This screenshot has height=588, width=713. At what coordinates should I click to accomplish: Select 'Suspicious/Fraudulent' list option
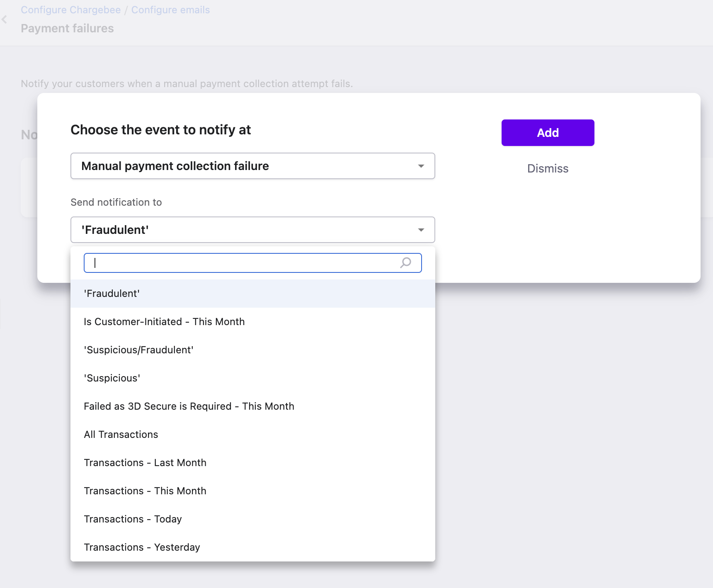[x=138, y=350]
